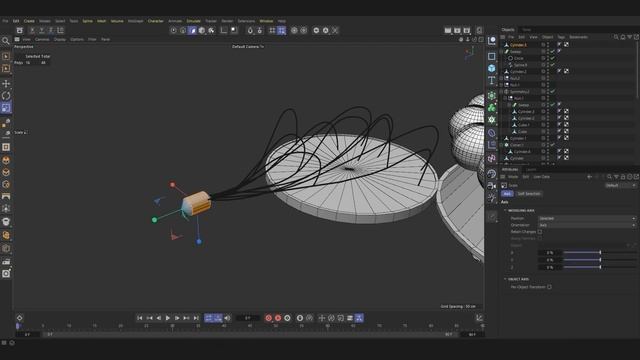
Task: Click the Attributes panel lock icon
Action: coord(623,177)
